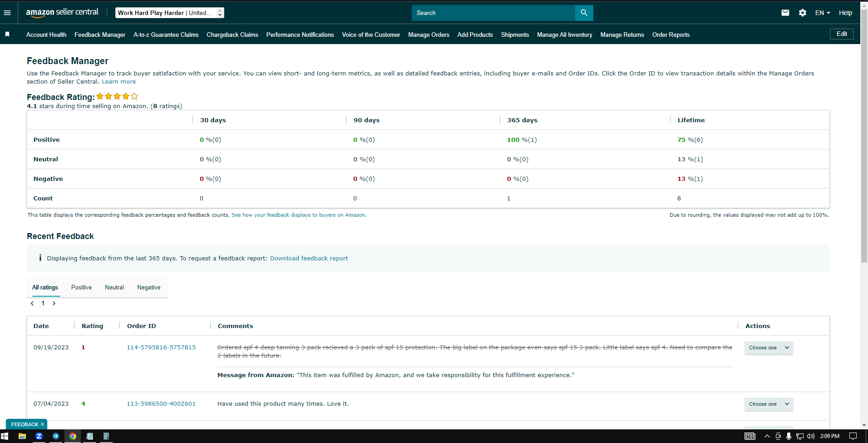Open Chargeback Claims
The width and height of the screenshot is (868, 443).
coord(232,35)
